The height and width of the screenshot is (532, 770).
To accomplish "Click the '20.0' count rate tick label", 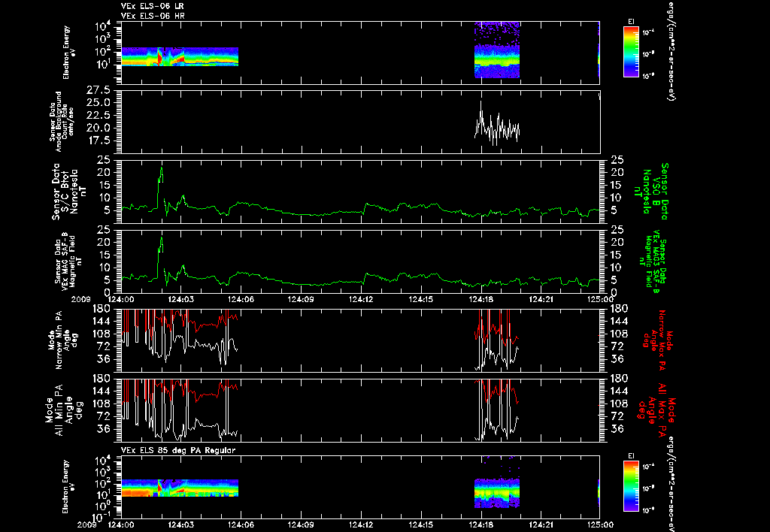I will tap(99, 128).
